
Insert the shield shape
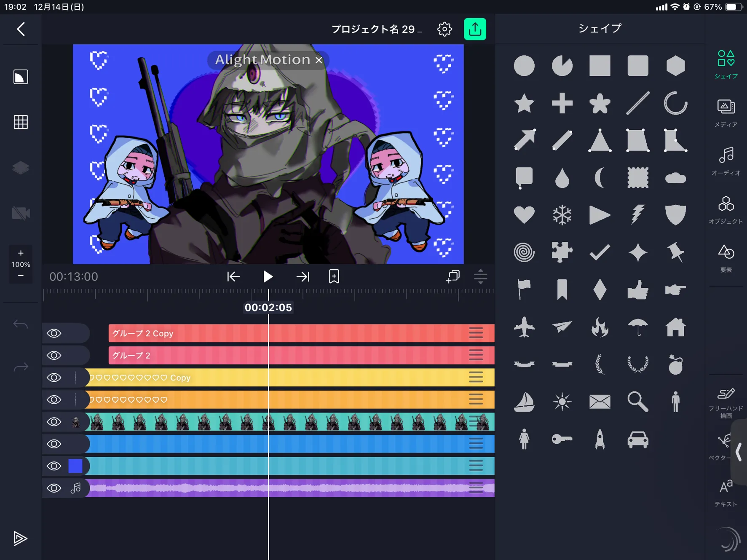[675, 215]
